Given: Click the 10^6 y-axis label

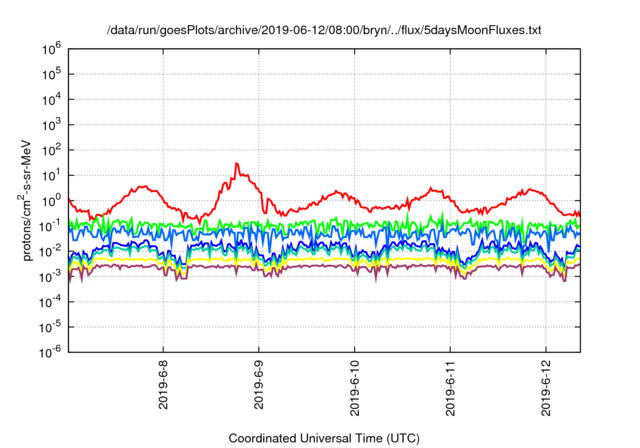Looking at the screenshot, I should (52, 50).
